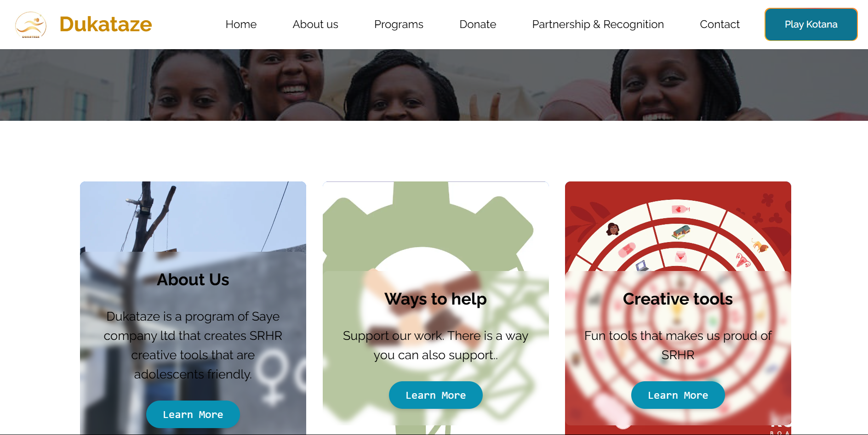Click Learn More under Creative tools
Screen dimensions: 868x435
tap(678, 395)
